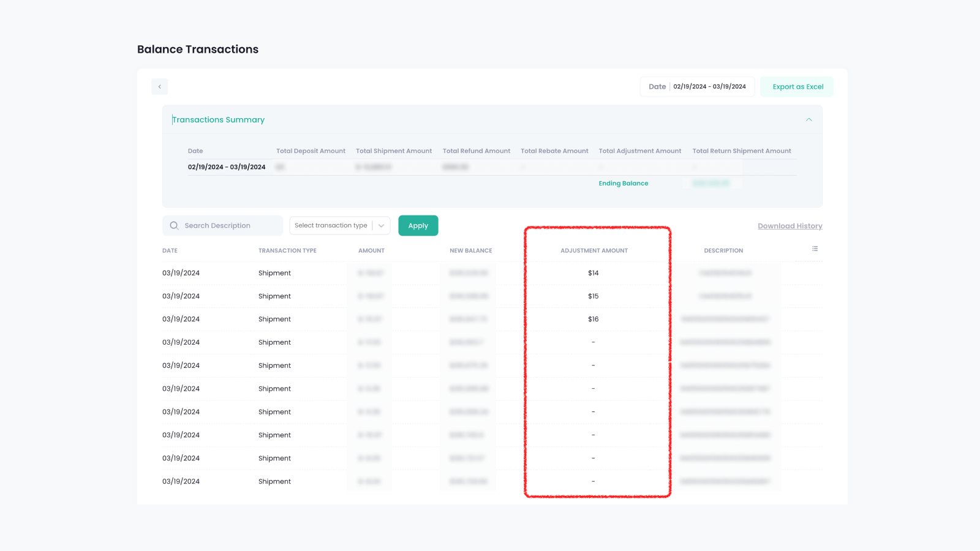Open the Download History link
The height and width of the screenshot is (551, 980).
point(790,225)
